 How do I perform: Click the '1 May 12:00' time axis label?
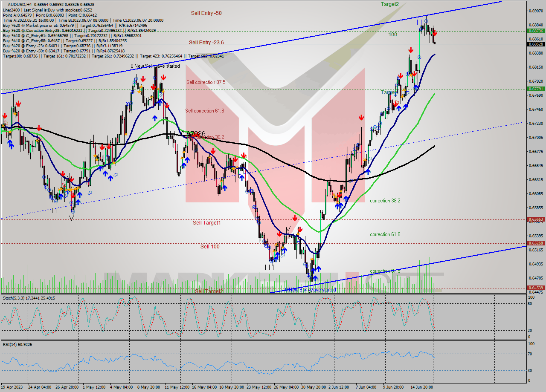pos(93,387)
